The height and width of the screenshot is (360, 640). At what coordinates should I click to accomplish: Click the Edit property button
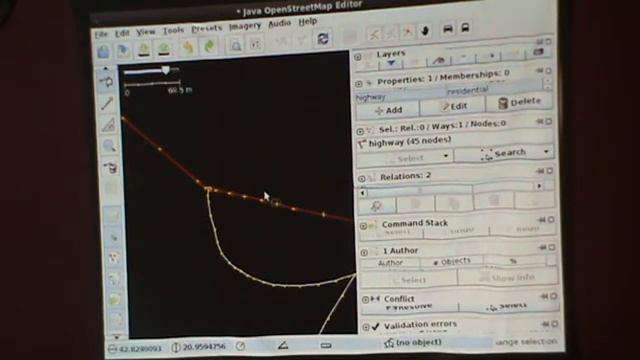[453, 107]
